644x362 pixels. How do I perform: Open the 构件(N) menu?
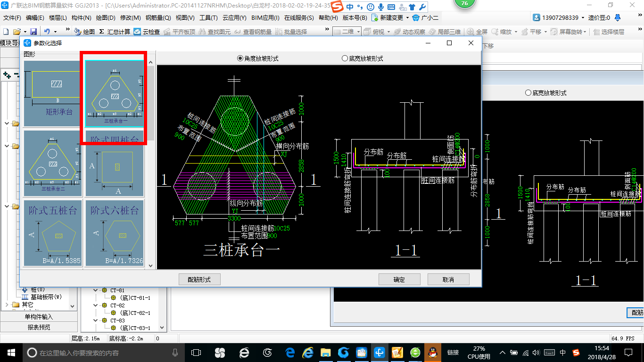point(81,18)
